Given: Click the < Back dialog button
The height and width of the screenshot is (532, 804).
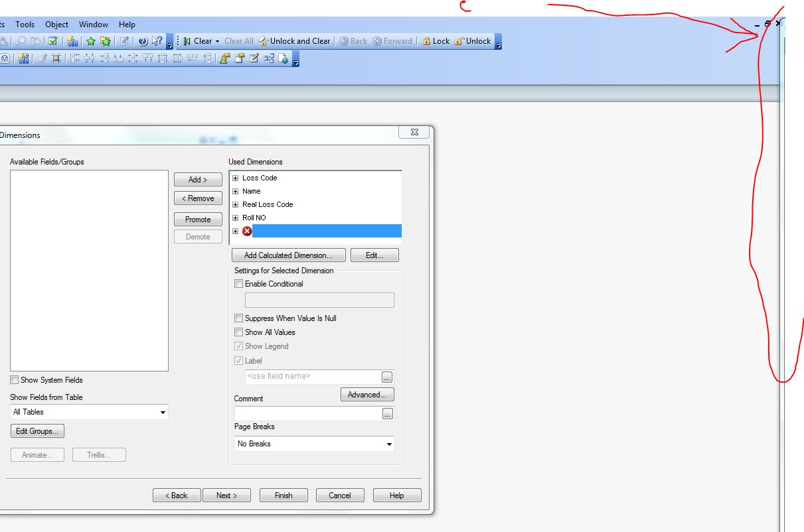Looking at the screenshot, I should click(x=177, y=496).
